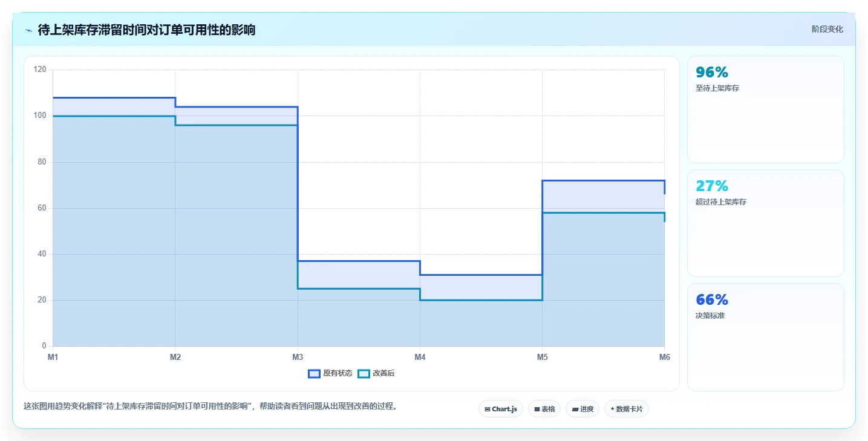
Task: Toggle the 改善后 legend swatch
Action: tap(363, 374)
